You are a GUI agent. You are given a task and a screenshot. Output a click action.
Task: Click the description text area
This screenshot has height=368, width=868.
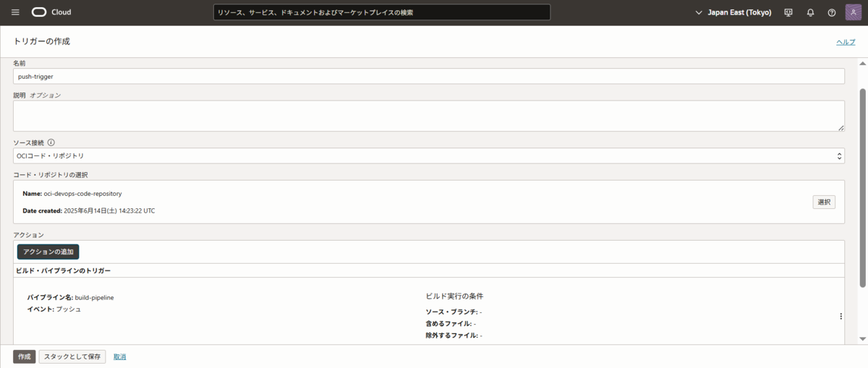pyautogui.click(x=429, y=116)
